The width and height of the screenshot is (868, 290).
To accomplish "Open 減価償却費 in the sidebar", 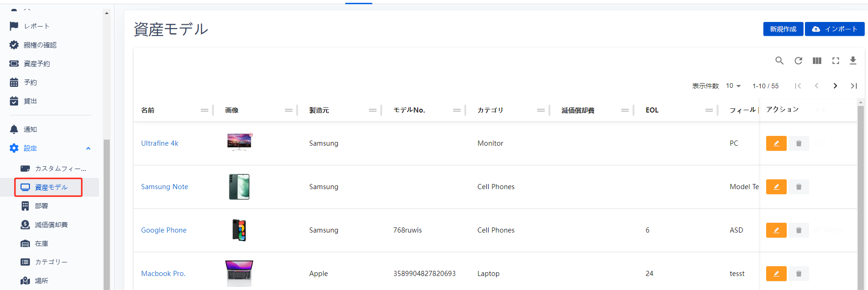I will [51, 225].
